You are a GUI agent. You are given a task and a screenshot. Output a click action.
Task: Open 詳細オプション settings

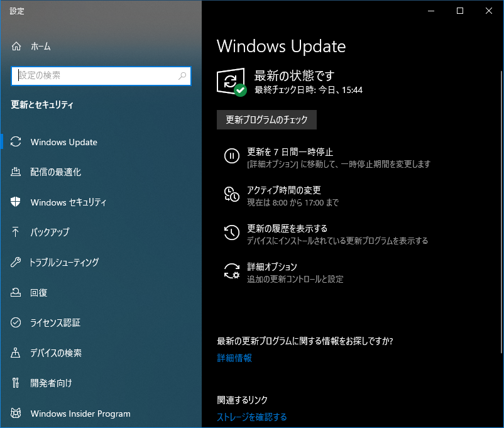click(272, 266)
